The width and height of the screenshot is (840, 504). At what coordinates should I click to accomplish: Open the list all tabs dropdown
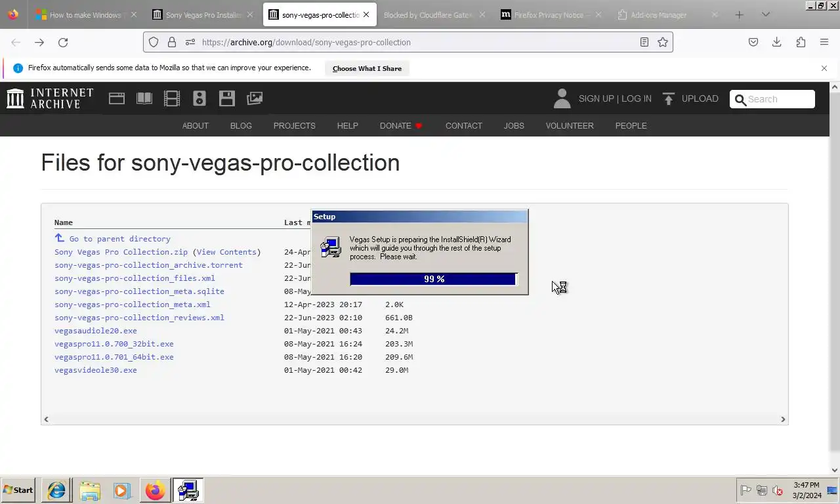pyautogui.click(x=765, y=14)
